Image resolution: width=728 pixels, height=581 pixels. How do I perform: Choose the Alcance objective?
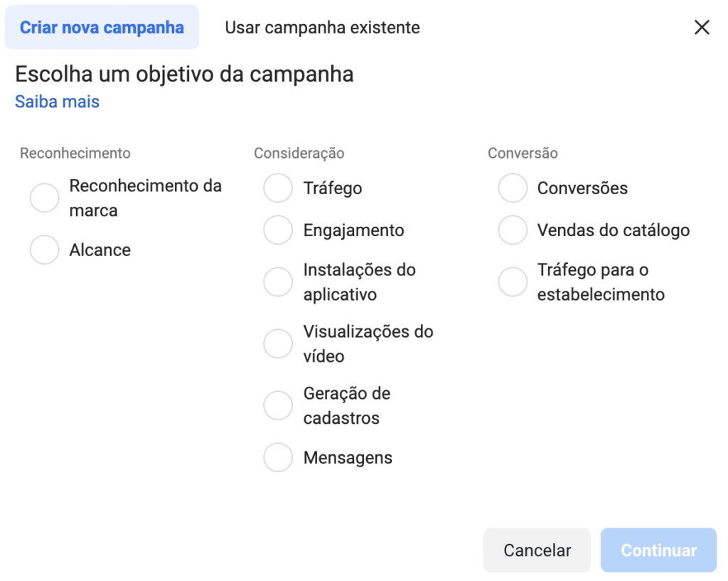coord(45,250)
